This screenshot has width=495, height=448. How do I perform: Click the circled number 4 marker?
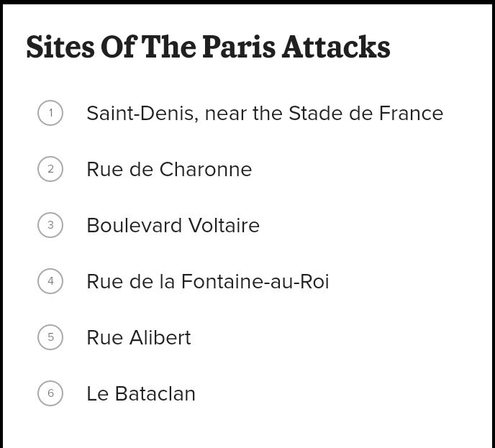pos(50,280)
